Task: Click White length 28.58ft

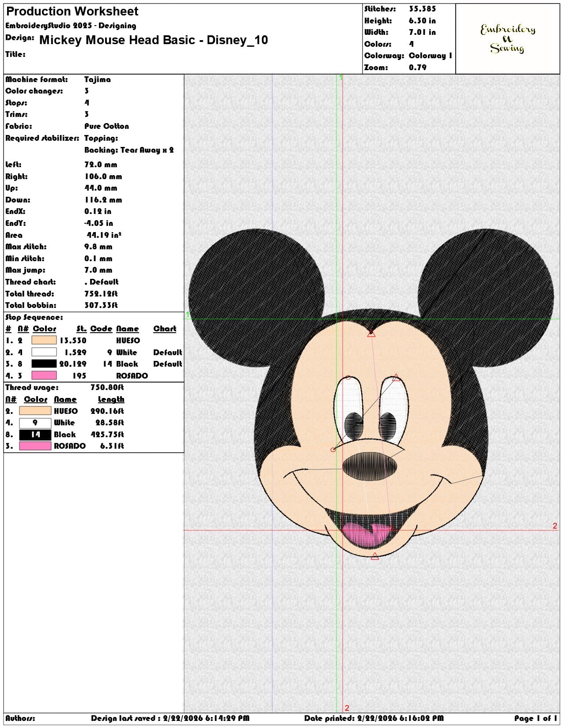Action: (110, 423)
